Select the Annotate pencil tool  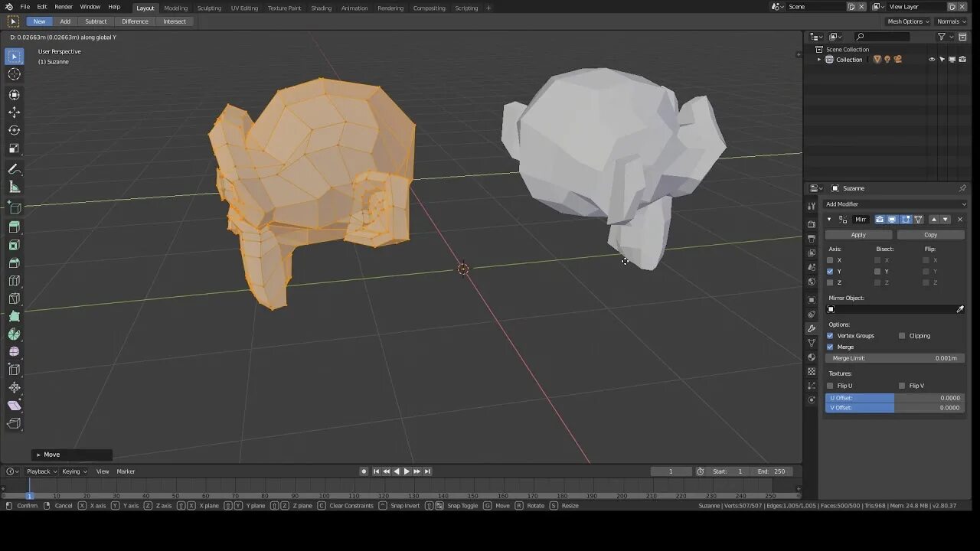[14, 169]
